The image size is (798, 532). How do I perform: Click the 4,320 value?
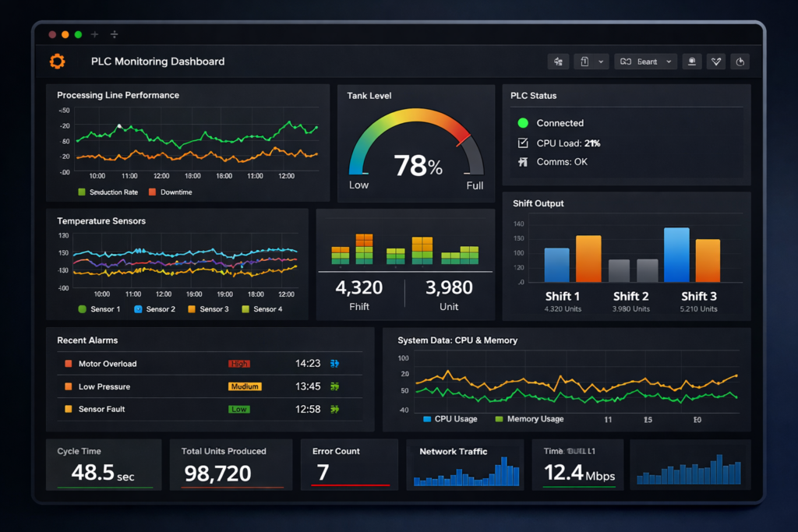click(x=358, y=287)
